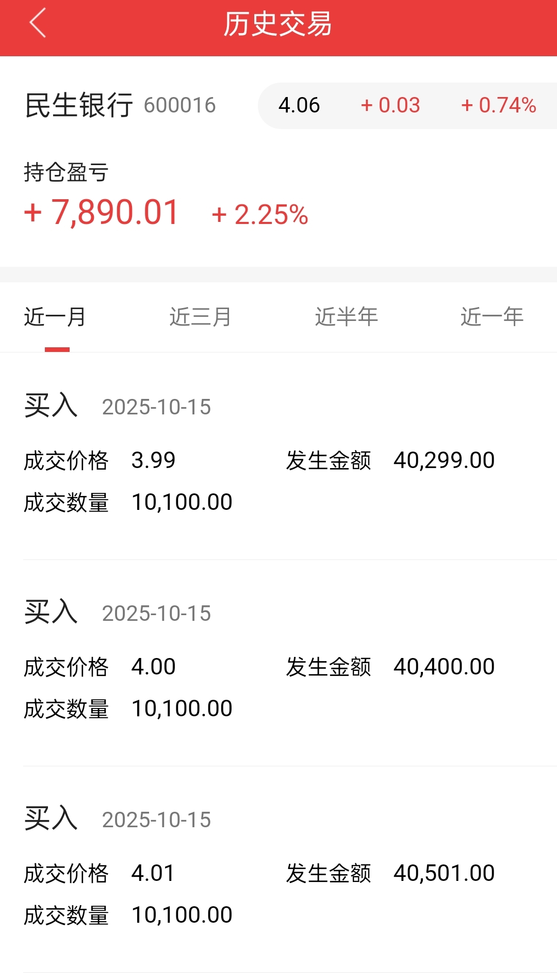Tap the transaction amount 40,400.00

tap(444, 667)
